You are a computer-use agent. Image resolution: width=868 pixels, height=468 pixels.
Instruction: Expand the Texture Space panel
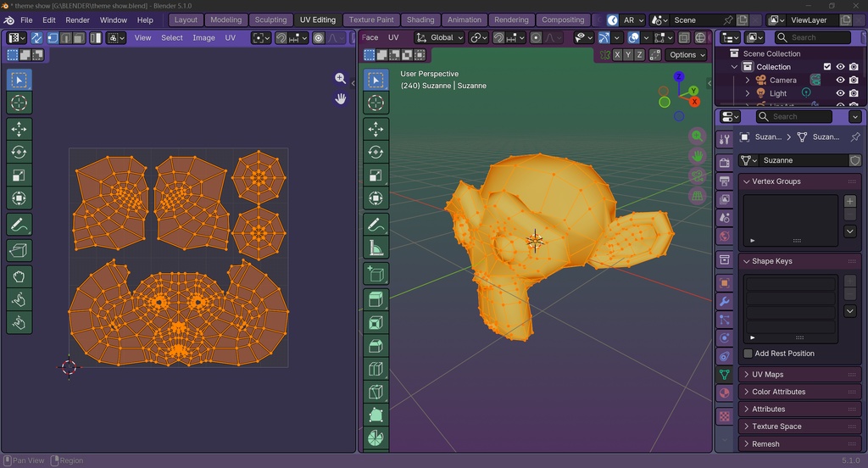[799, 426]
